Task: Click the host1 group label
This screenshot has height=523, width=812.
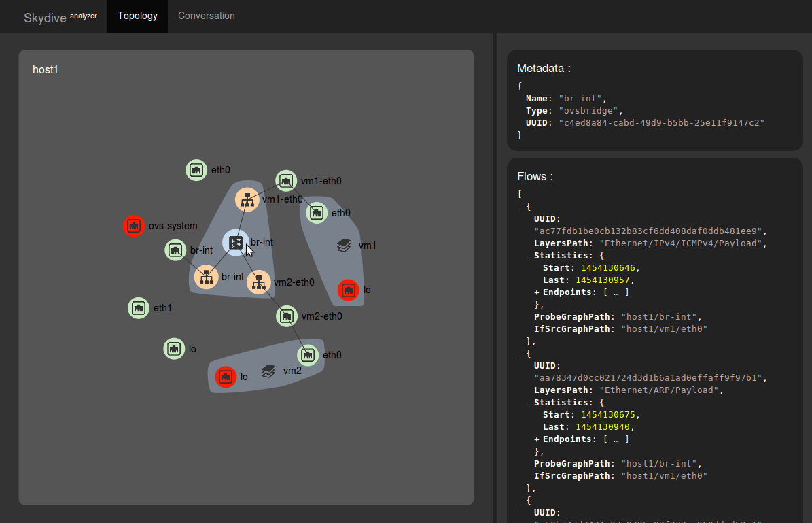Action: pyautogui.click(x=45, y=70)
